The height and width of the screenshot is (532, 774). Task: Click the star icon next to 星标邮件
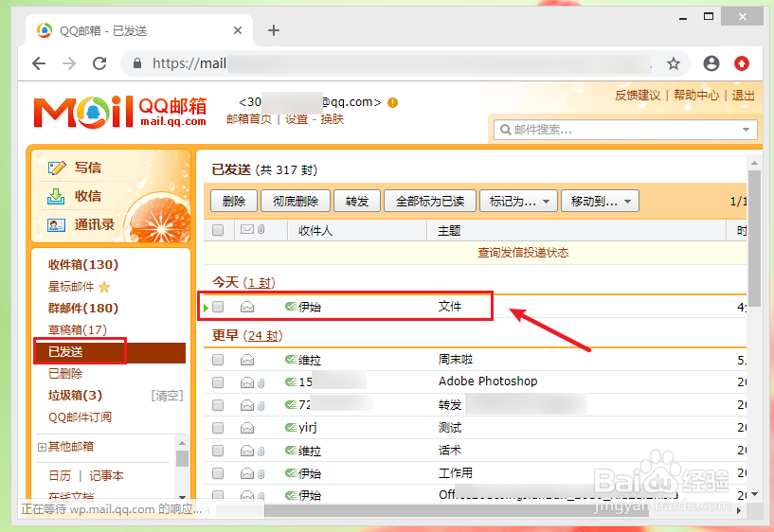pyautogui.click(x=104, y=287)
